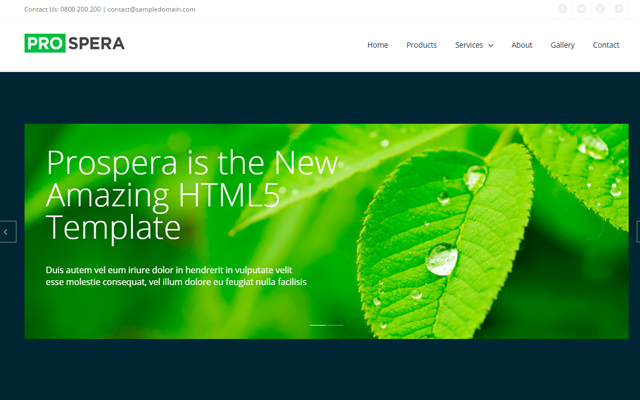640x400 pixels.
Task: Select the Contact menu item
Action: [x=606, y=45]
